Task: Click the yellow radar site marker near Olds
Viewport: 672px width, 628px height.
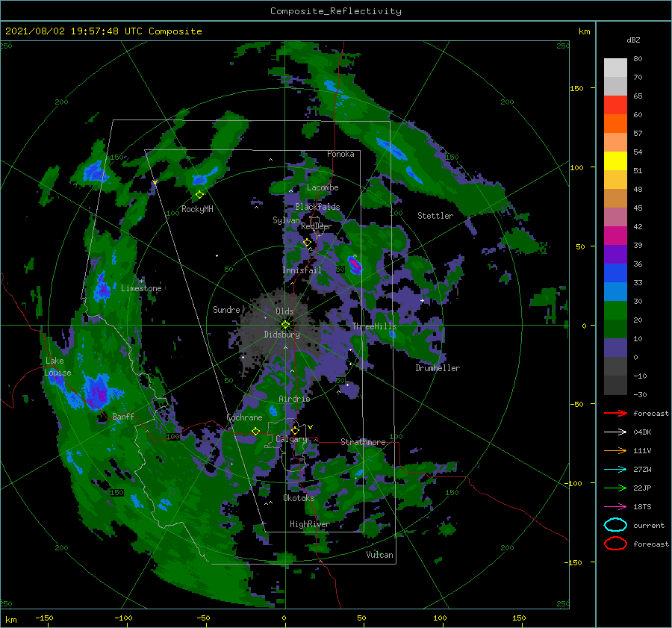Action: [x=285, y=325]
